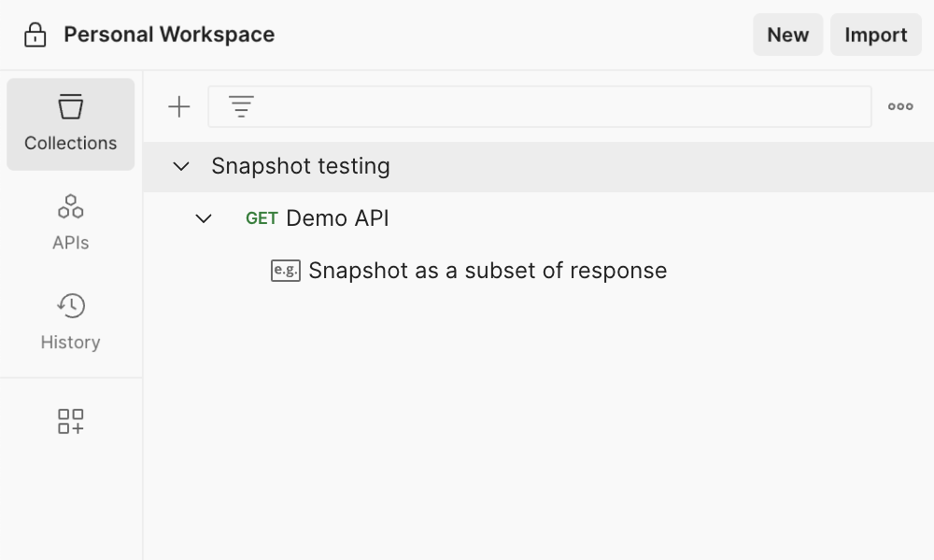Open the configure sidebar grid icon
The height and width of the screenshot is (560, 934).
[70, 421]
